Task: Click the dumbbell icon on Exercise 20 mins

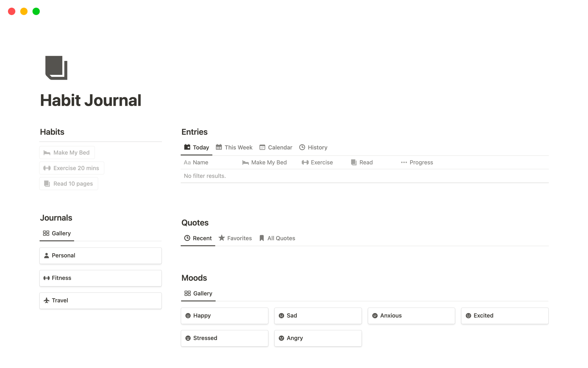Action: tap(47, 168)
